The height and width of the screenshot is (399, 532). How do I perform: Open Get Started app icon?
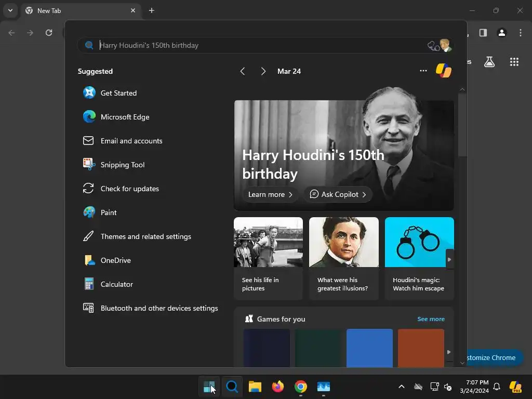point(89,92)
